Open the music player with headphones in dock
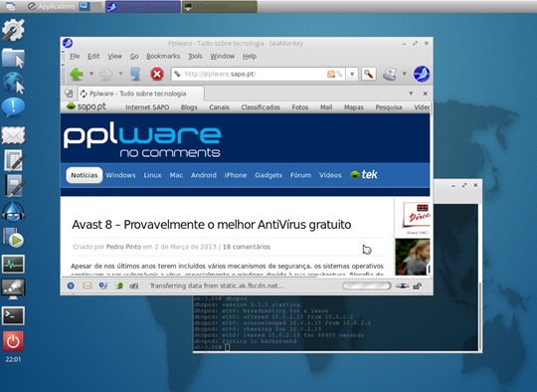This screenshot has height=392, width=537. pyautogui.click(x=13, y=212)
